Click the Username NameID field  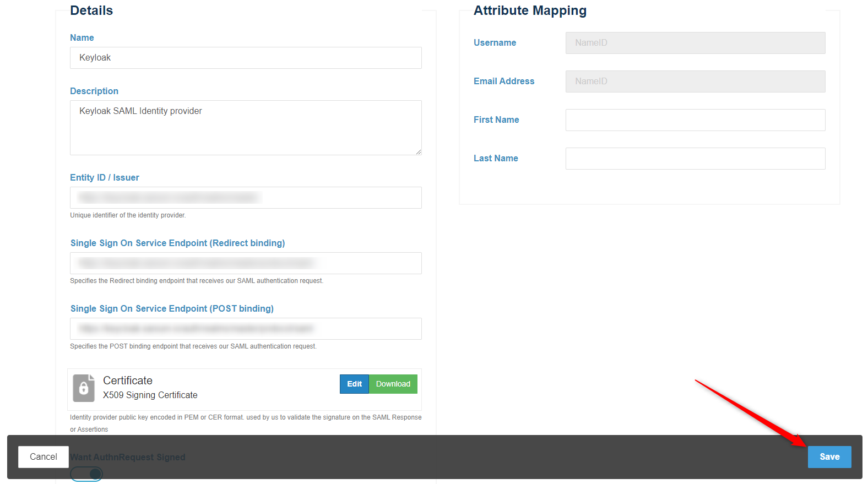(695, 43)
